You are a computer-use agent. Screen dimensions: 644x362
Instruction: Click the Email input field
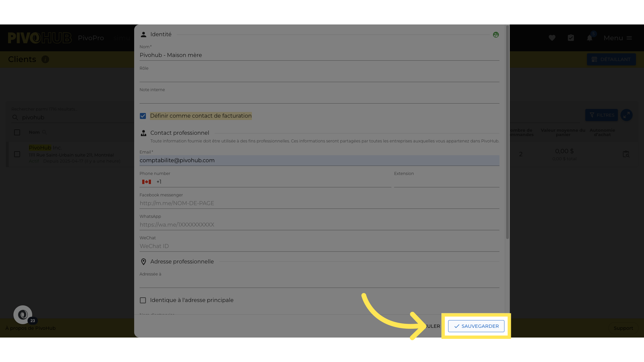[319, 161]
